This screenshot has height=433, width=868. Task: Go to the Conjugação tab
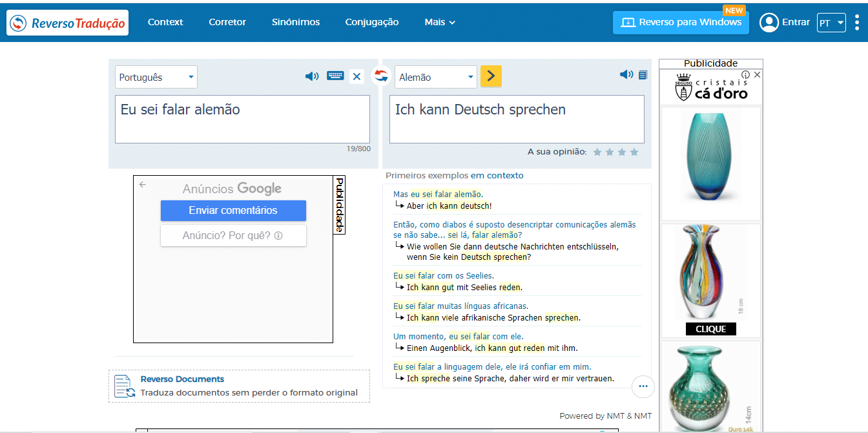click(x=372, y=22)
